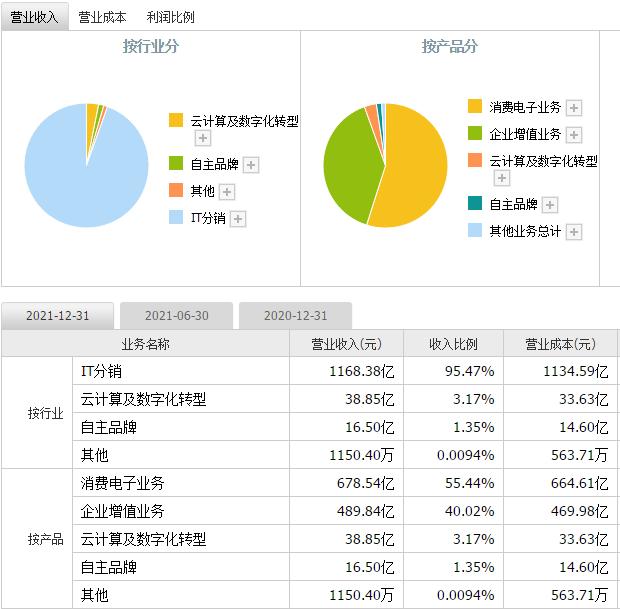The height and width of the screenshot is (609, 620).
Task: Click the yellow swatch next to 消费电子业务
Action: tap(475, 106)
